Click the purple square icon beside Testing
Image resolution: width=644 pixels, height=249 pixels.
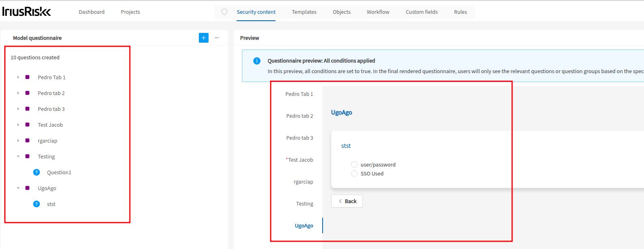tap(28, 156)
